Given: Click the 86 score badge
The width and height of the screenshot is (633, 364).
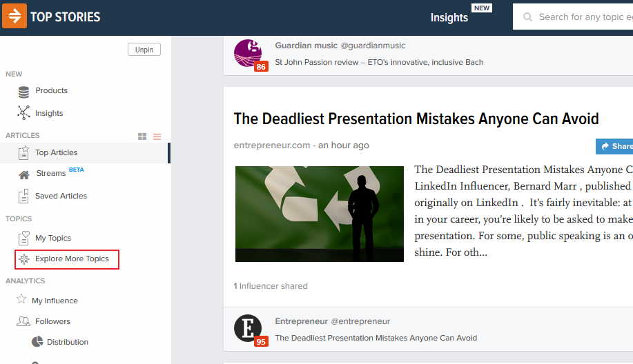Looking at the screenshot, I should pyautogui.click(x=261, y=66).
